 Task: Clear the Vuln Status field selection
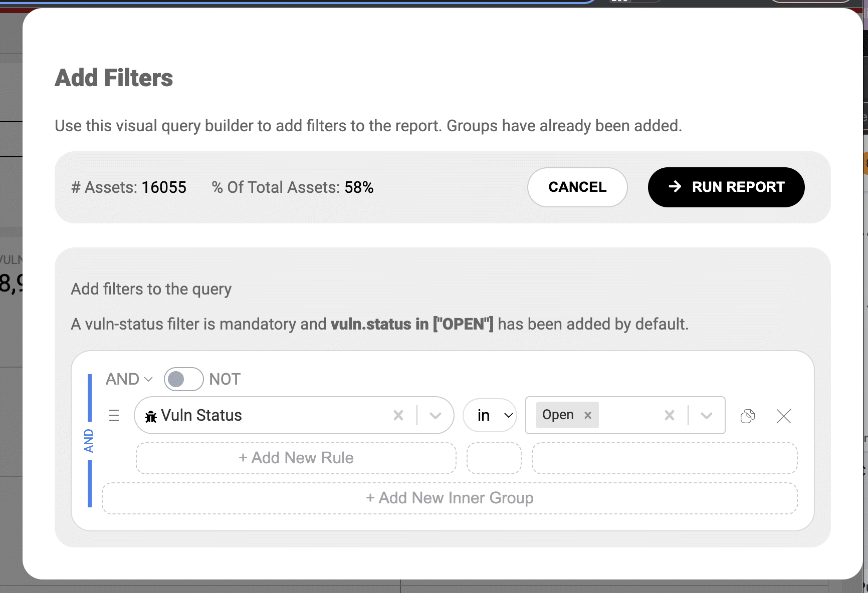click(x=398, y=415)
